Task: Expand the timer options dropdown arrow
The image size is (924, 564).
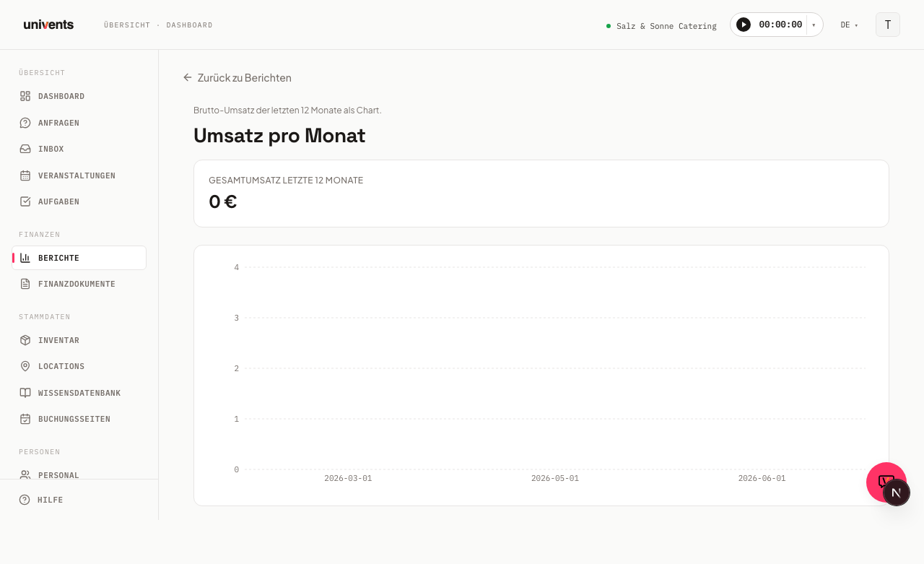Action: [x=814, y=25]
